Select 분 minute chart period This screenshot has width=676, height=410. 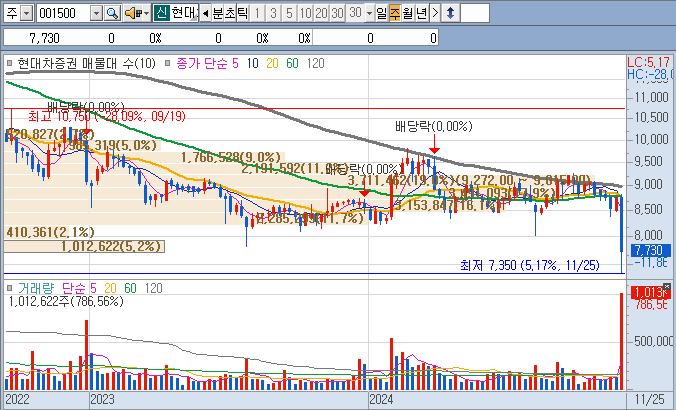(x=218, y=13)
